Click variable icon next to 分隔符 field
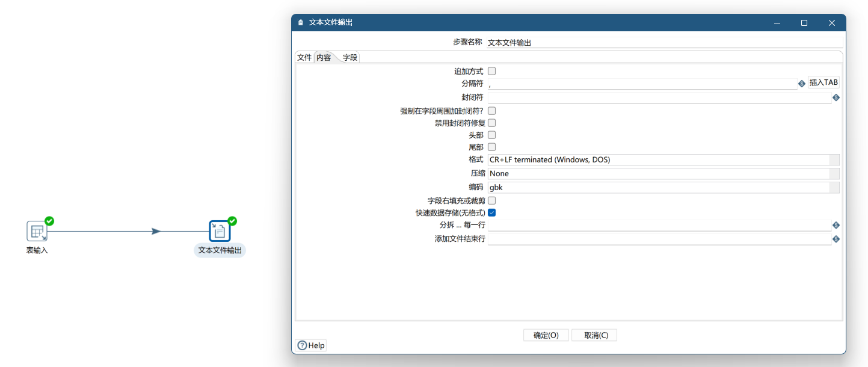Image resolution: width=868 pixels, height=367 pixels. [801, 84]
